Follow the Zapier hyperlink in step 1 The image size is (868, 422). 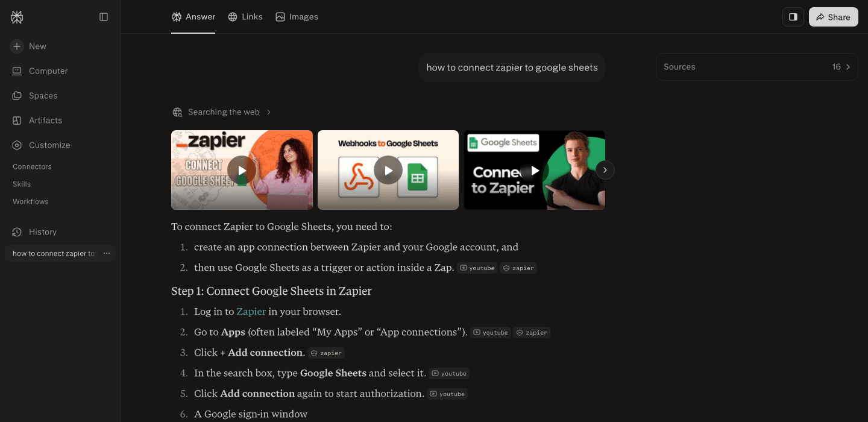(x=251, y=312)
